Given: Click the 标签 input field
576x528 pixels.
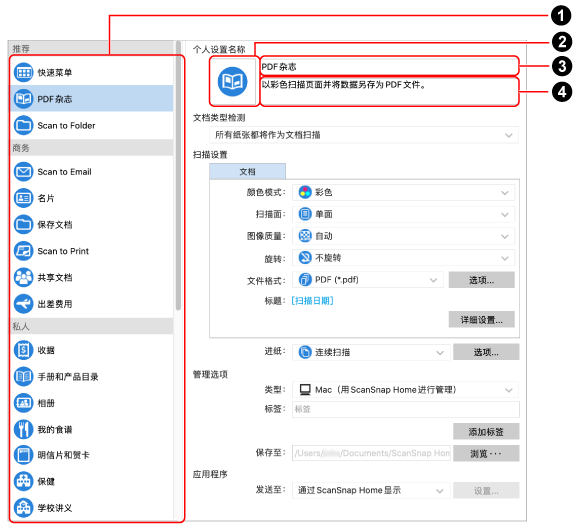Looking at the screenshot, I should (x=406, y=409).
